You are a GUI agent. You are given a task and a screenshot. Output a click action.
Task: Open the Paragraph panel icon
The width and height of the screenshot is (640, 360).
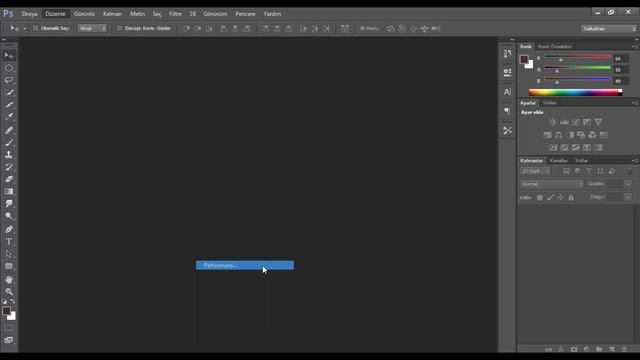507,111
